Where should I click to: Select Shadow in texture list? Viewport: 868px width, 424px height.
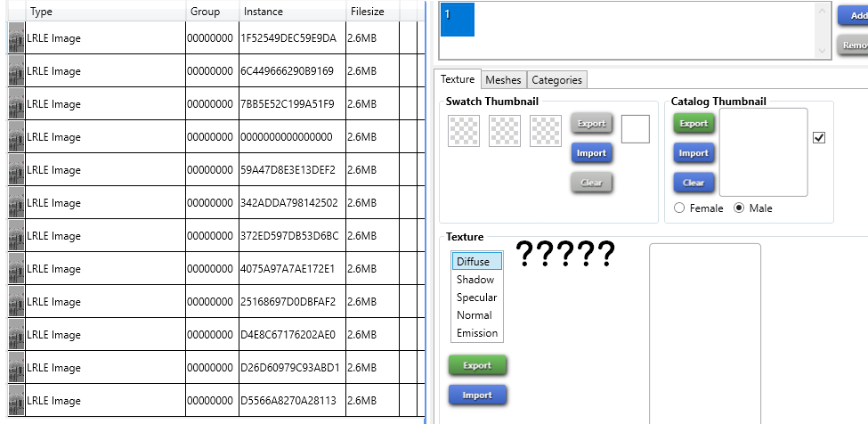(x=477, y=280)
